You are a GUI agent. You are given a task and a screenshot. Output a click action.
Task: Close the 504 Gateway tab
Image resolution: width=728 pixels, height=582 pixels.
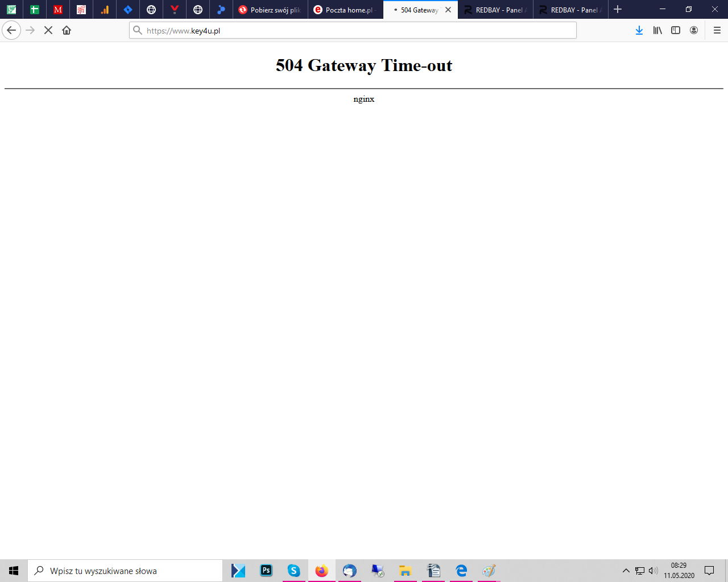[x=448, y=10]
